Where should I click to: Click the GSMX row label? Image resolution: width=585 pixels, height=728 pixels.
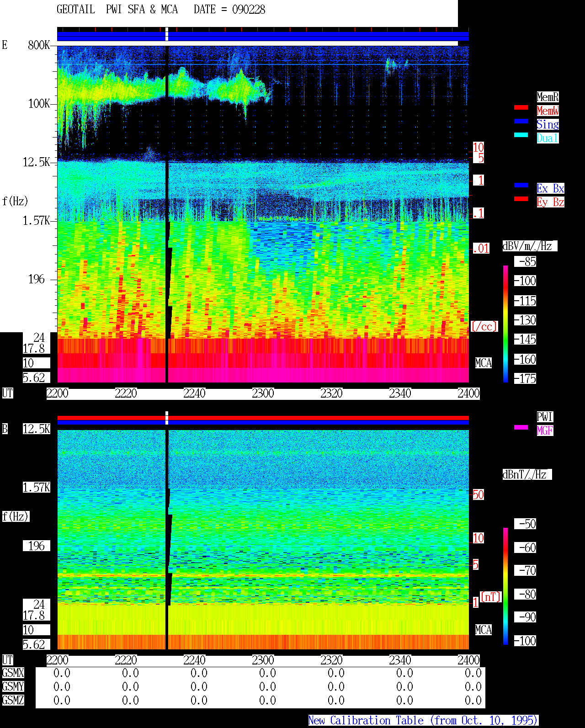coord(13,673)
